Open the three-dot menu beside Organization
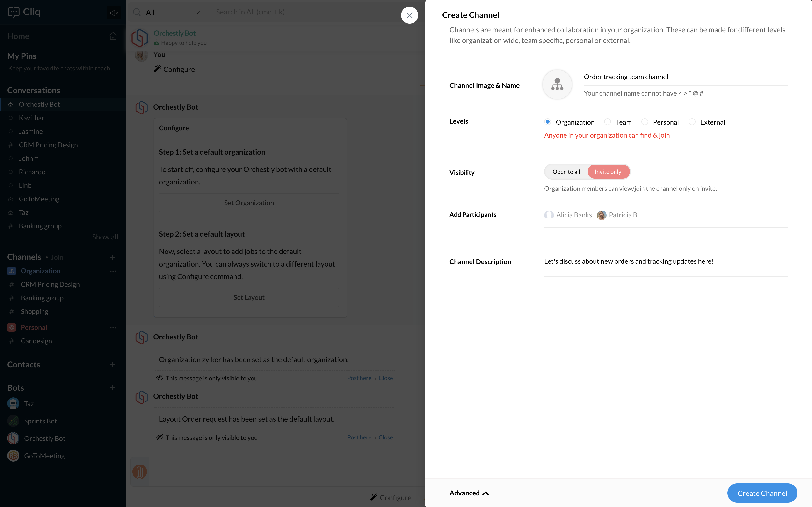The height and width of the screenshot is (507, 812). (x=113, y=271)
